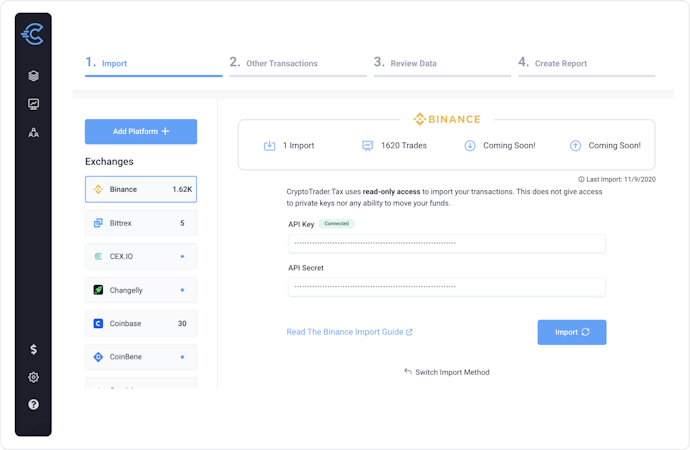Select the Binance exchange row
Image resolution: width=690 pixels, height=450 pixels.
tap(141, 189)
